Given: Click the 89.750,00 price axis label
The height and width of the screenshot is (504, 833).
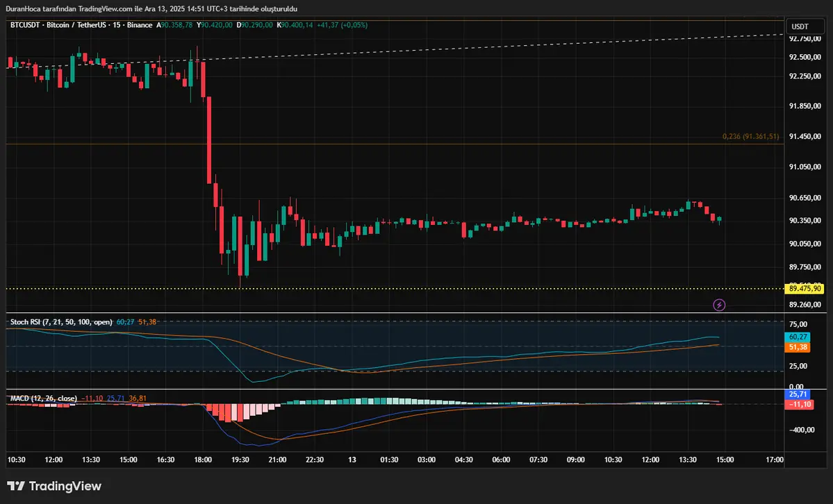Looking at the screenshot, I should (x=805, y=267).
